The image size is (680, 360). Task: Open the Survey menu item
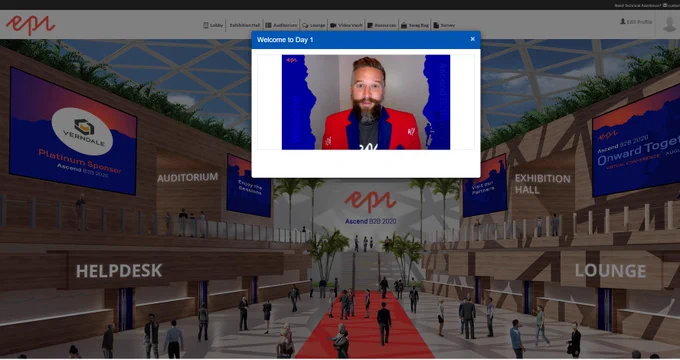444,25
